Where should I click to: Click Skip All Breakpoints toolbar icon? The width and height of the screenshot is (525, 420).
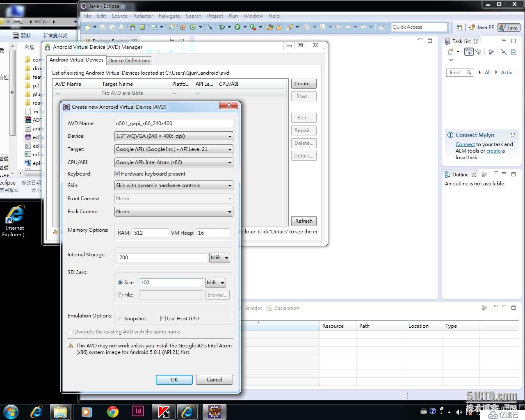(210, 27)
